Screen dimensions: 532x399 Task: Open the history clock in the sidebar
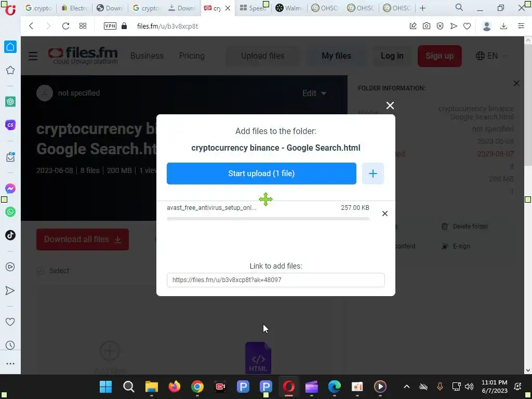tap(10, 345)
